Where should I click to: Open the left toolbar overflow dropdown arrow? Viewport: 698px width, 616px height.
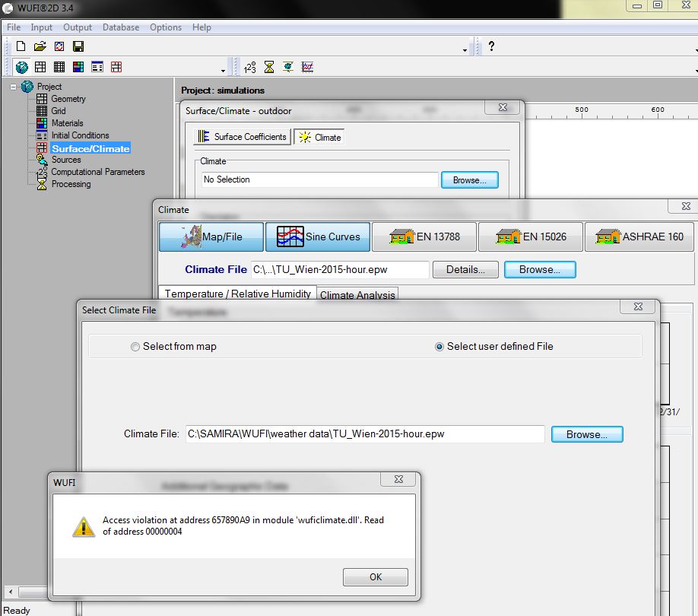[x=223, y=70]
